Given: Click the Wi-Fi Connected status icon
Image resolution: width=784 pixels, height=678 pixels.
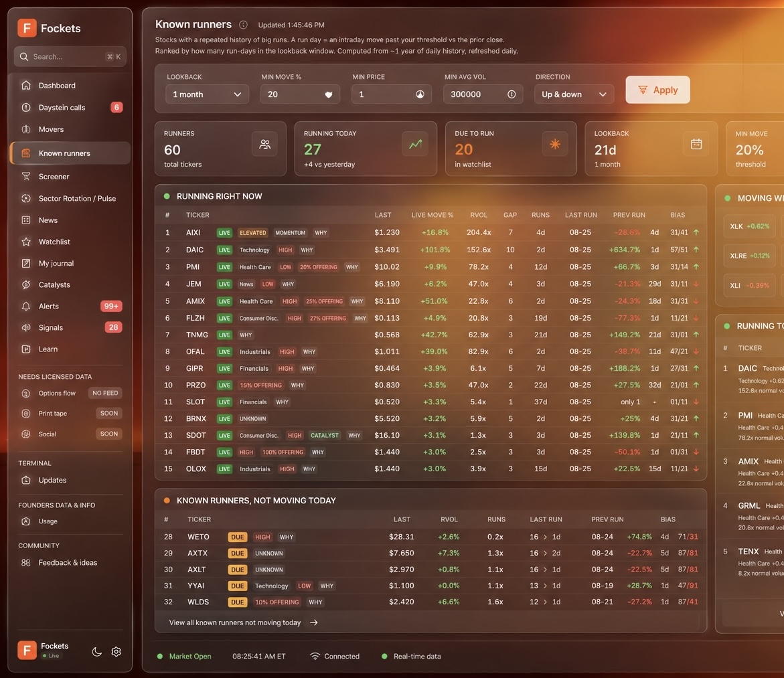Looking at the screenshot, I should click(315, 656).
